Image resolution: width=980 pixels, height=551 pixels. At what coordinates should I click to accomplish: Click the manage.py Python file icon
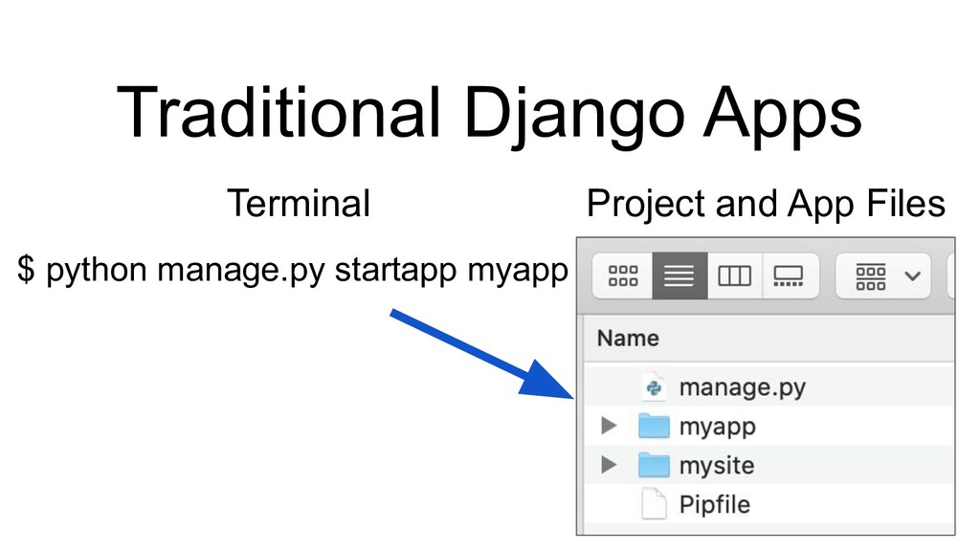pos(654,387)
